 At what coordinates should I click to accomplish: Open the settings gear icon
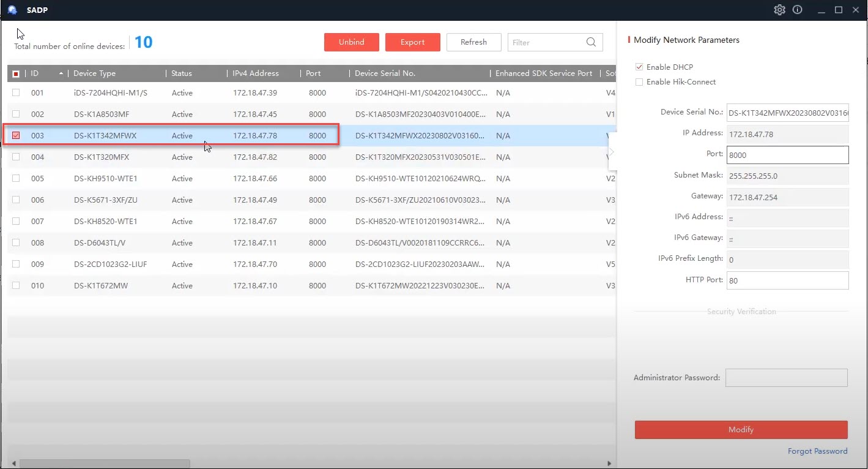[x=779, y=10]
